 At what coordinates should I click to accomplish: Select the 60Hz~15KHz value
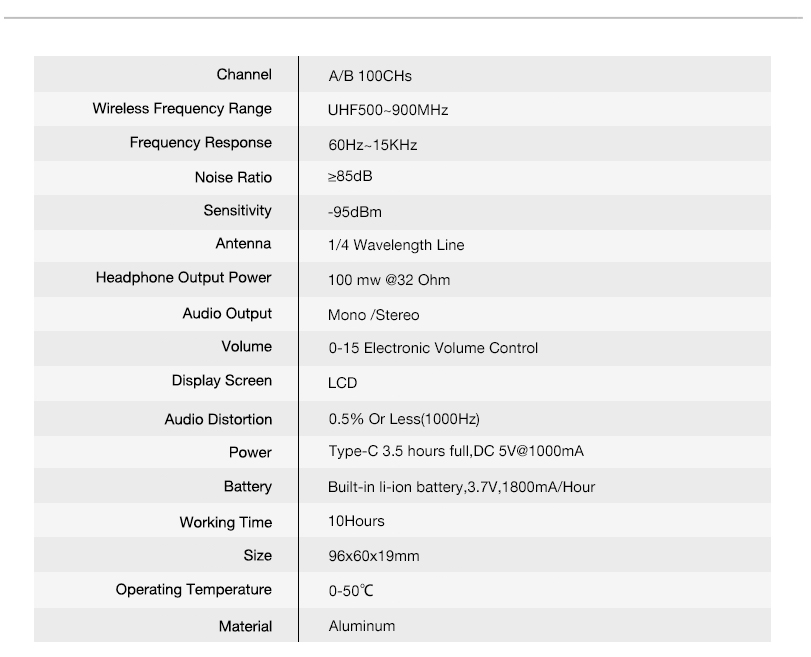click(372, 145)
